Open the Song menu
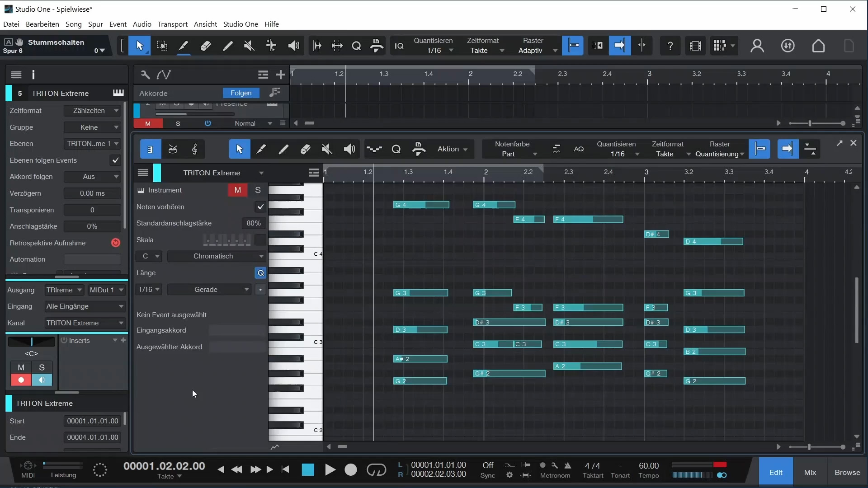Image resolution: width=868 pixels, height=488 pixels. (x=74, y=24)
